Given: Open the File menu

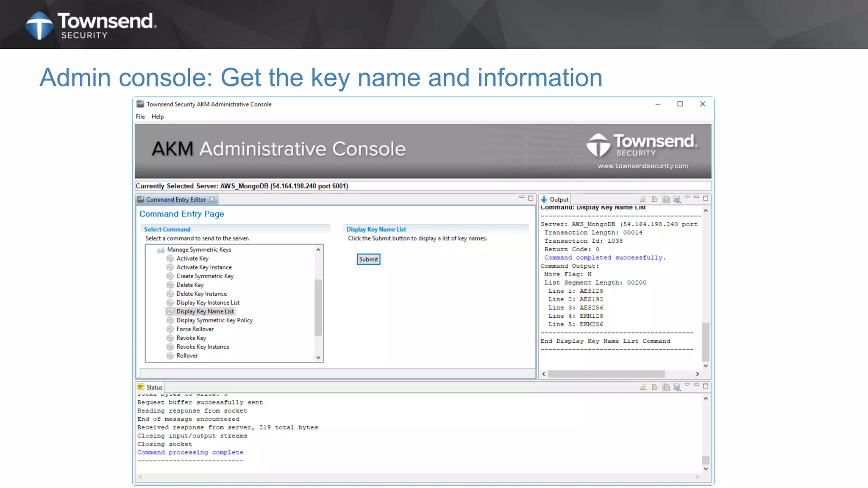Looking at the screenshot, I should tap(140, 116).
